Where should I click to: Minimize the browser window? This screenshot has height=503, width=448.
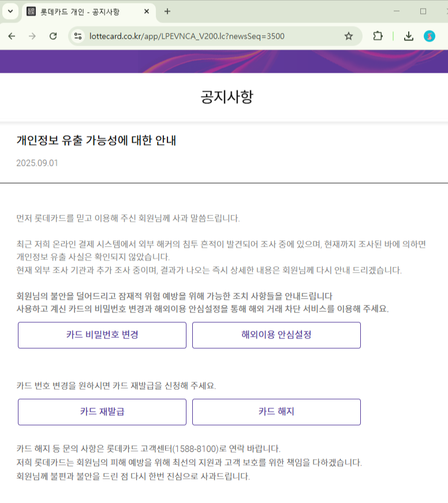[x=397, y=11]
